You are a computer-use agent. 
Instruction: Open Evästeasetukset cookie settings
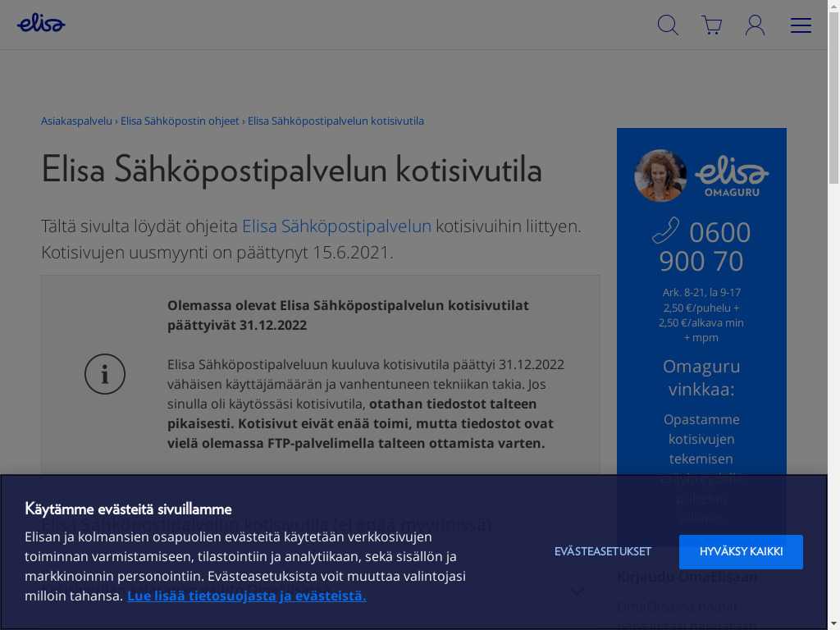(603, 552)
